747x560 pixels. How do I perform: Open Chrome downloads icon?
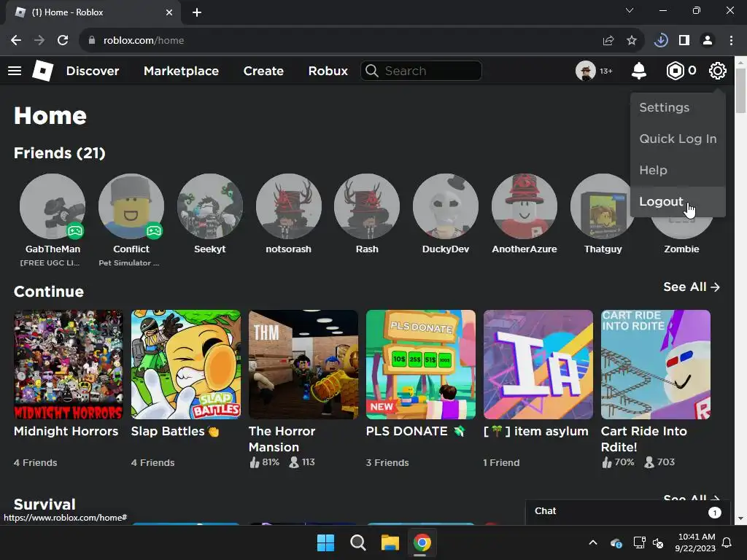[661, 41]
